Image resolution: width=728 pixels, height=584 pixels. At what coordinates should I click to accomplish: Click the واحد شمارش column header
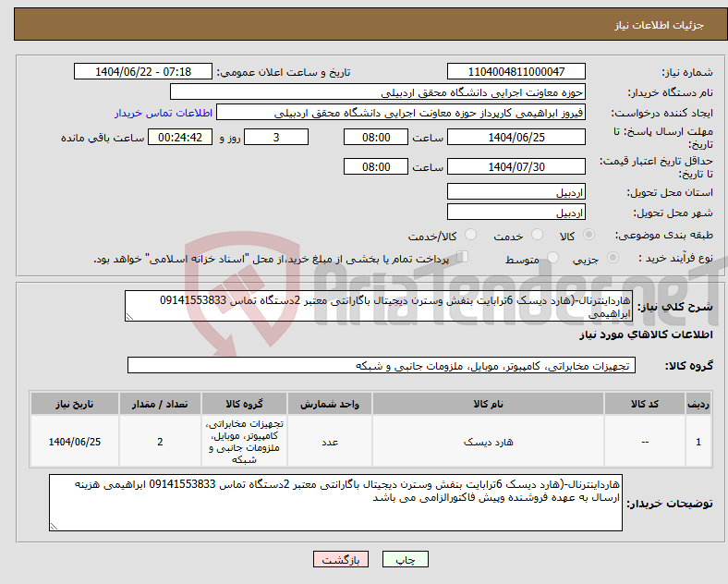tap(330, 404)
